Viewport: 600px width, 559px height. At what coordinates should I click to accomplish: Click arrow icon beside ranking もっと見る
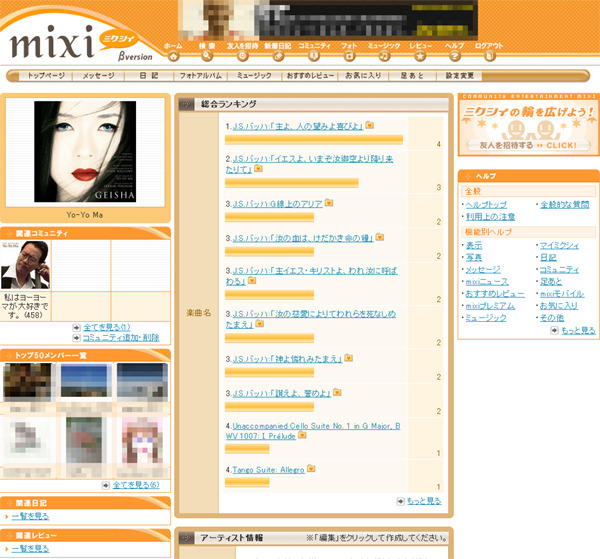(x=400, y=501)
